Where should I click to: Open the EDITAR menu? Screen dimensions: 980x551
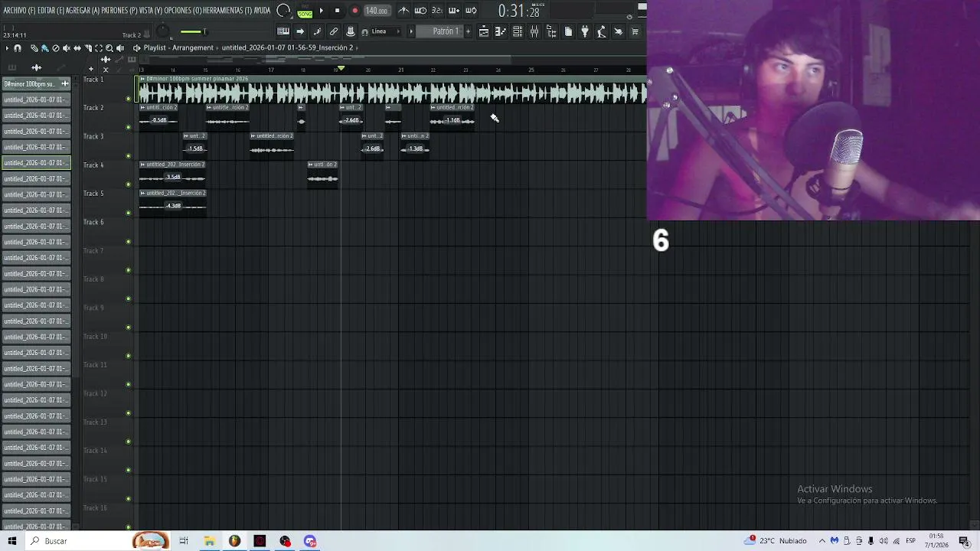coord(51,11)
